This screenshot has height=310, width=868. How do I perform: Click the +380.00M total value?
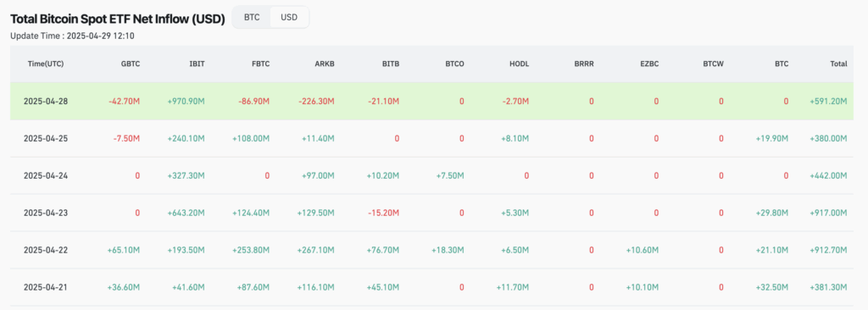point(828,138)
